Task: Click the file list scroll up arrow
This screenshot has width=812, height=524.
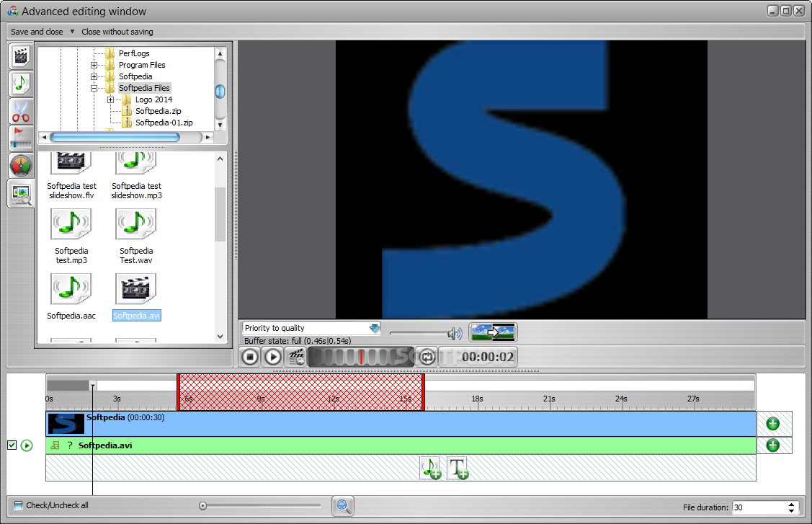Action: click(x=220, y=159)
